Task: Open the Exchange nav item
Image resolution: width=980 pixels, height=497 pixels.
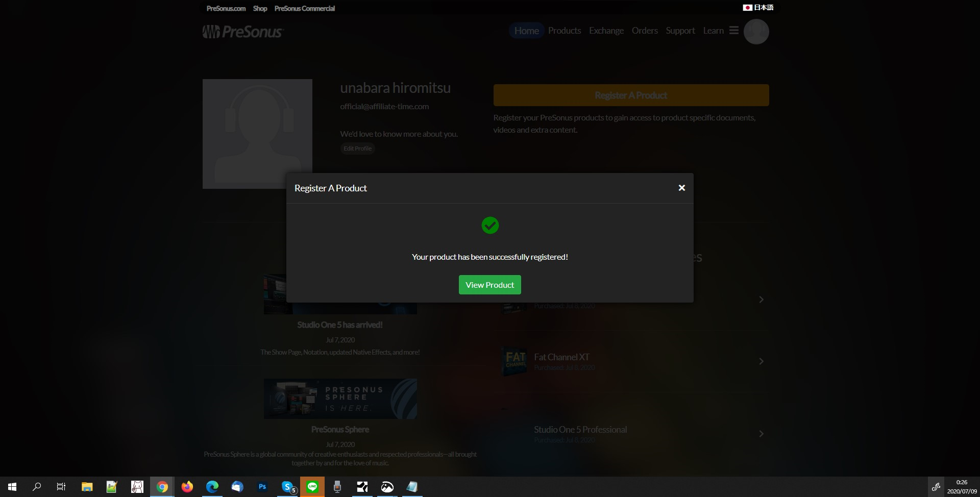Action: point(606,31)
